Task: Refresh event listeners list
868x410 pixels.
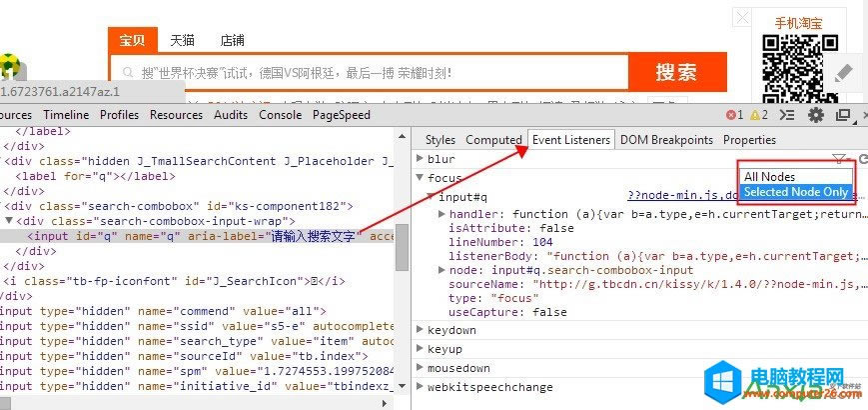Action: pos(863,160)
